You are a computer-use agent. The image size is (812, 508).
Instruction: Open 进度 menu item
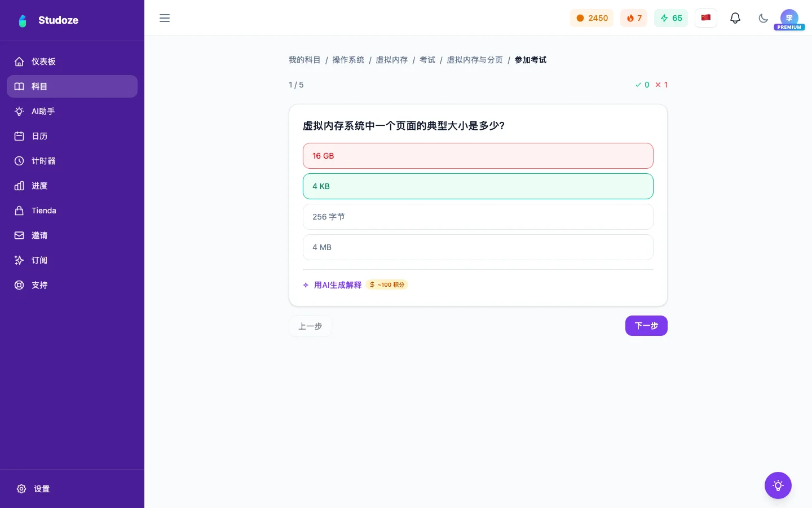[72, 186]
